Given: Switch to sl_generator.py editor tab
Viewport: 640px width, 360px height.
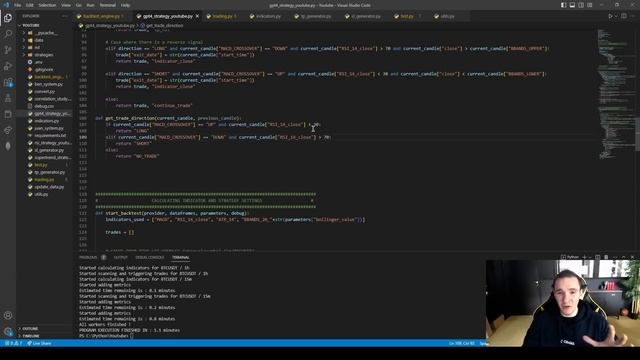Looking at the screenshot, I should click(x=366, y=16).
